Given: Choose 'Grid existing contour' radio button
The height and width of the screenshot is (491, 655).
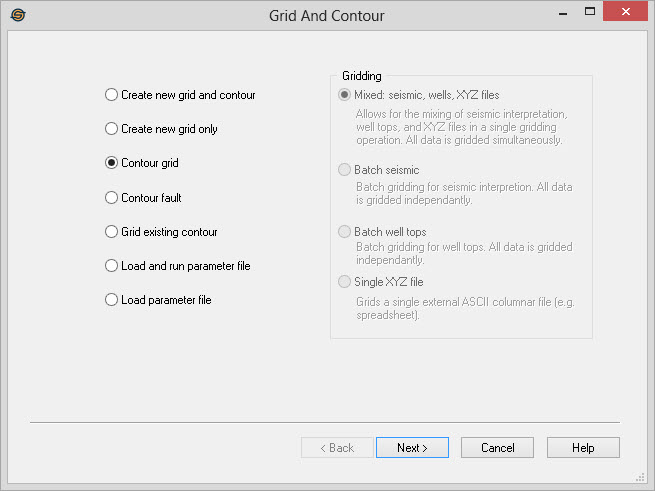Looking at the screenshot, I should coord(112,232).
